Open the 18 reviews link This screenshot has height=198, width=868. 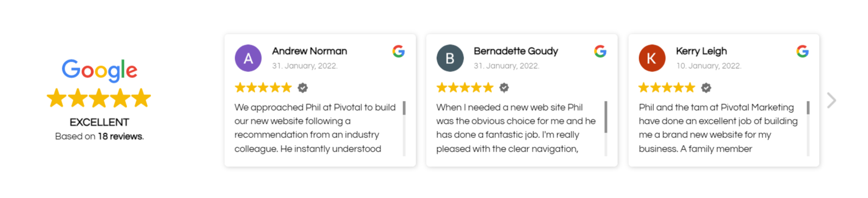[120, 136]
